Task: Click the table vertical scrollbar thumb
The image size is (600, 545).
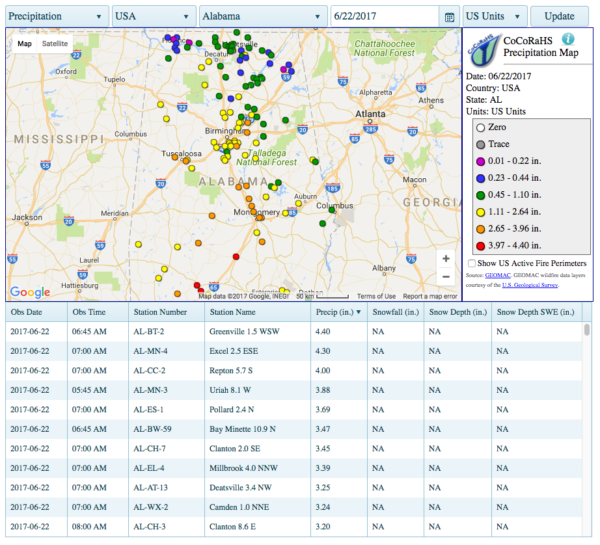Action: point(587,330)
